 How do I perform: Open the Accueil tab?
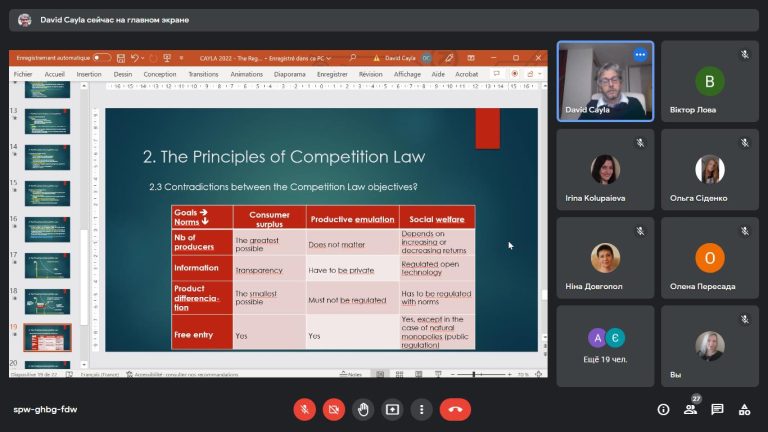(x=54, y=74)
